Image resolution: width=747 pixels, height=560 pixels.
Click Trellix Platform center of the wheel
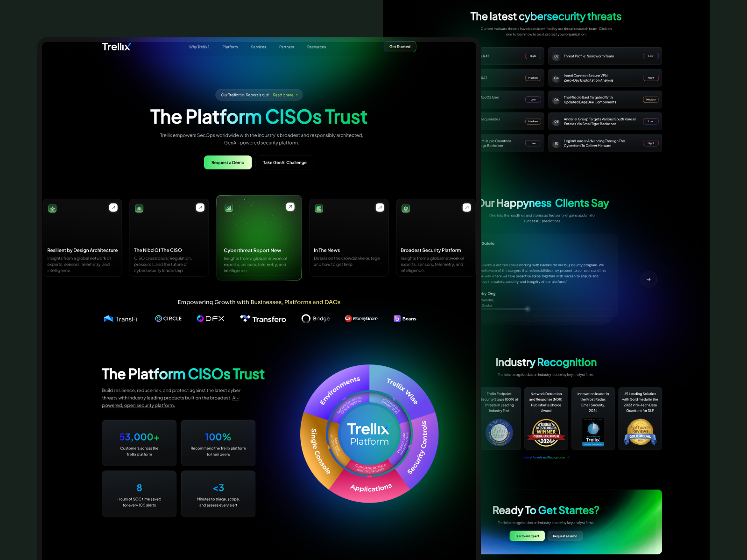tap(369, 434)
